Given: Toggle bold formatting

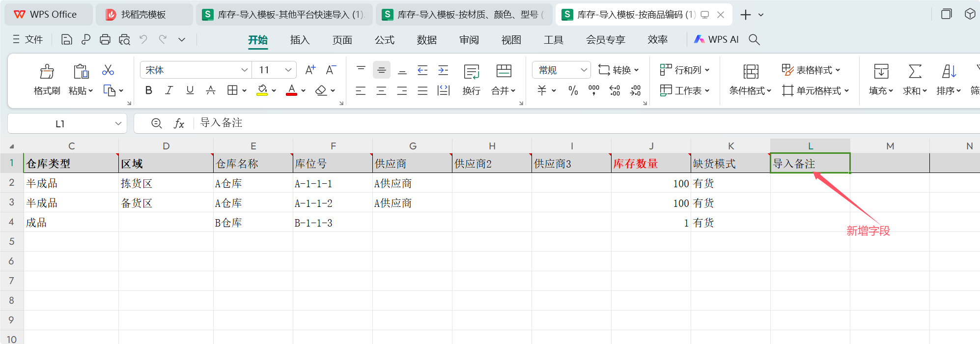Looking at the screenshot, I should point(148,90).
